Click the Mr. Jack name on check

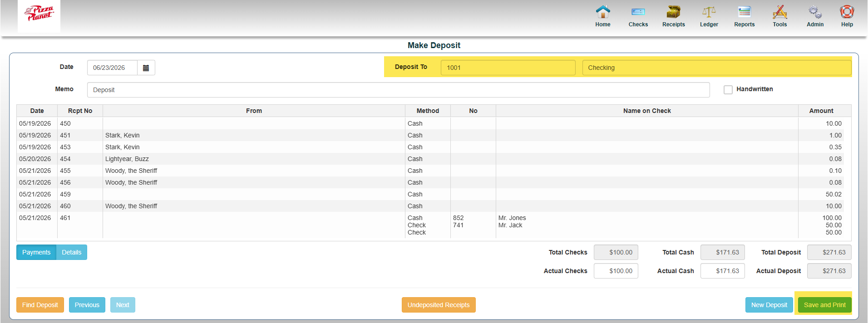[x=510, y=225]
